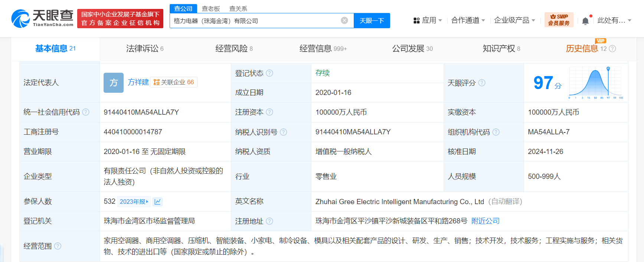Viewport: 644px width, 262px height.
Task: Open the TianYanCha logo homepage
Action: [x=42, y=19]
